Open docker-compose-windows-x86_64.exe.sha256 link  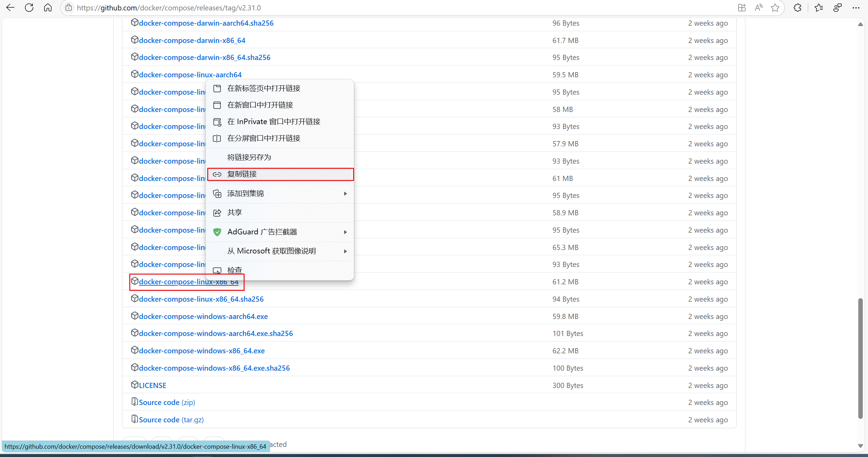[x=214, y=368]
